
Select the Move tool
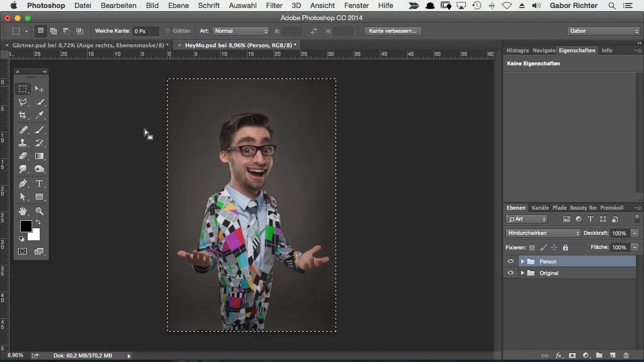[39, 89]
